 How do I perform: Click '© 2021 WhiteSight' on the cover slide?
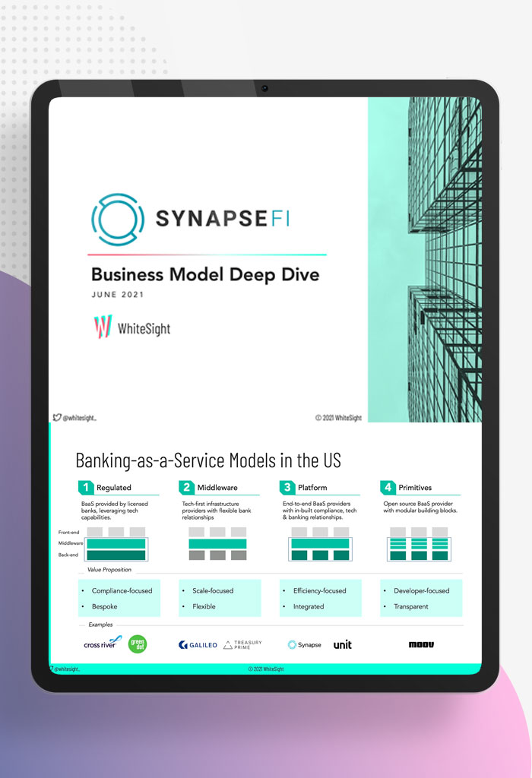click(x=338, y=418)
